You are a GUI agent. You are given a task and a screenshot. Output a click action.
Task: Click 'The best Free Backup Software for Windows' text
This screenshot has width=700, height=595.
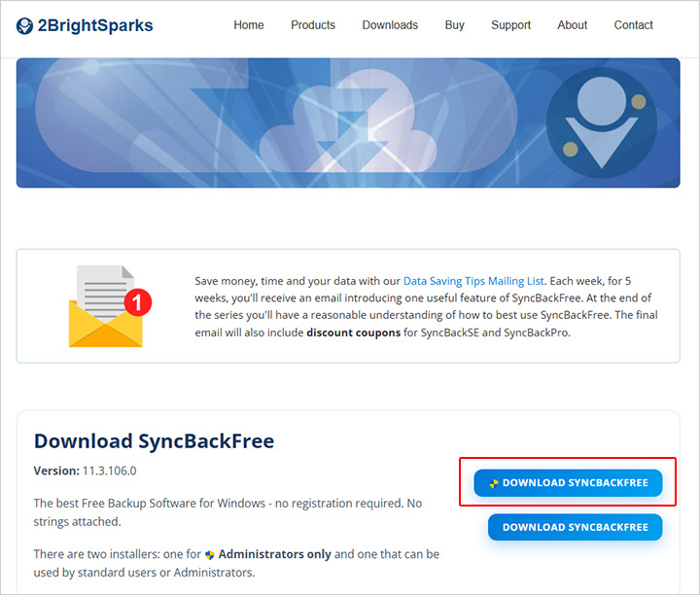tap(150, 503)
